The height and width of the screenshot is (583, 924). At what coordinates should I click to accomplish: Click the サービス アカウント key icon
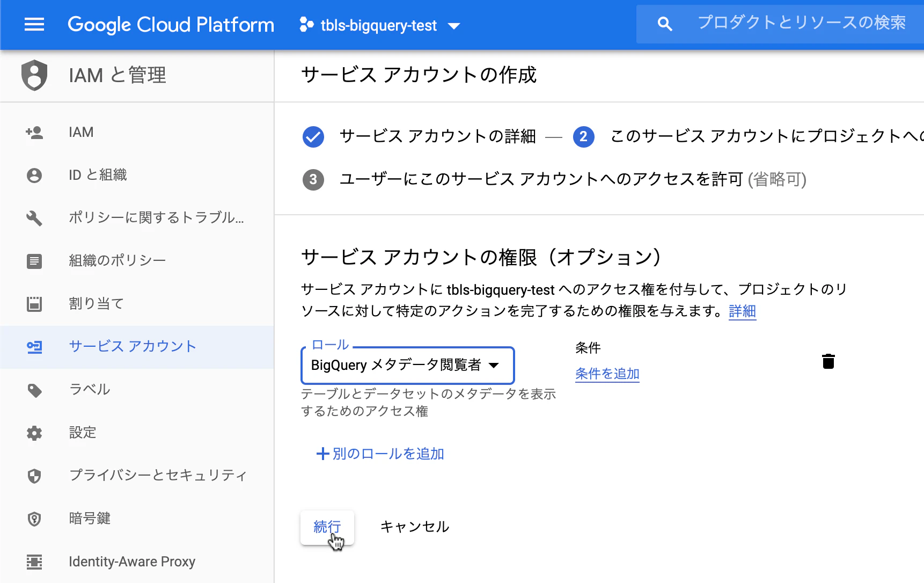coord(34,347)
